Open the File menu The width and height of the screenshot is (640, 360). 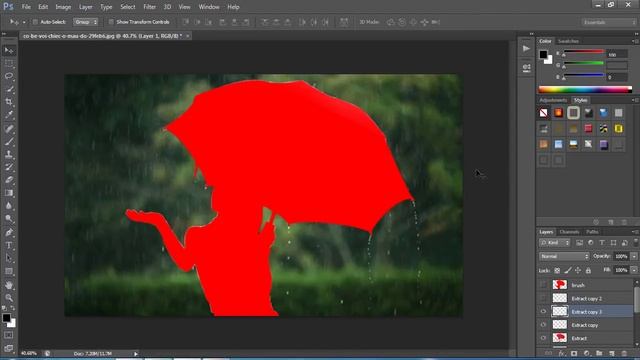(26, 7)
